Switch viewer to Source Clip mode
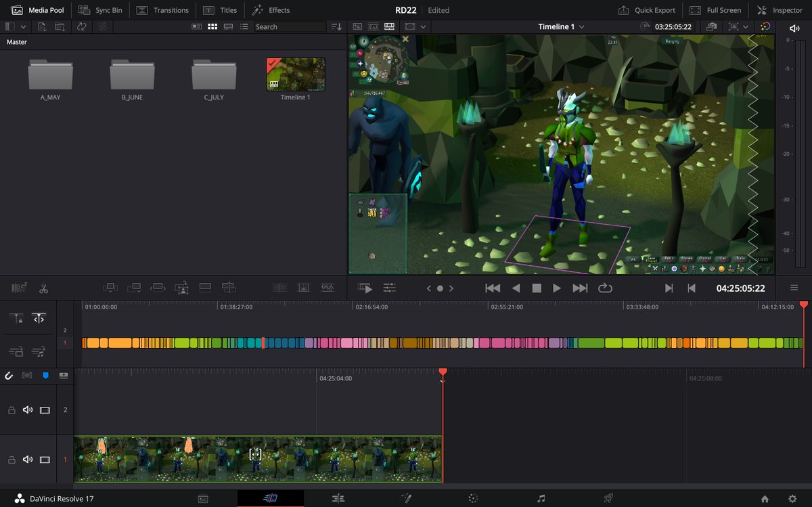Screen dimensions: 812x507 click(357, 26)
